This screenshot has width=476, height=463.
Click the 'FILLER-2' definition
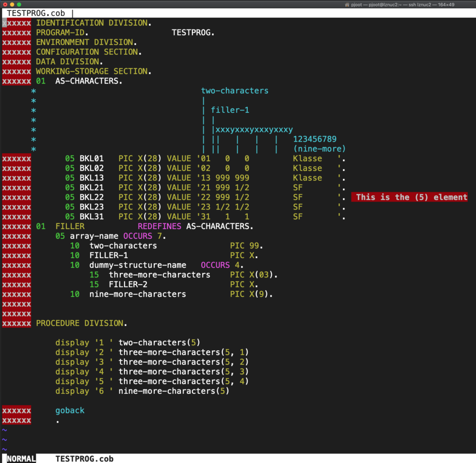(128, 285)
